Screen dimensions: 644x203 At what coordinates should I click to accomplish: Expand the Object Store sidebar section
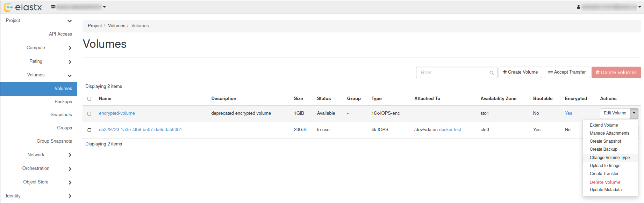coord(38,182)
